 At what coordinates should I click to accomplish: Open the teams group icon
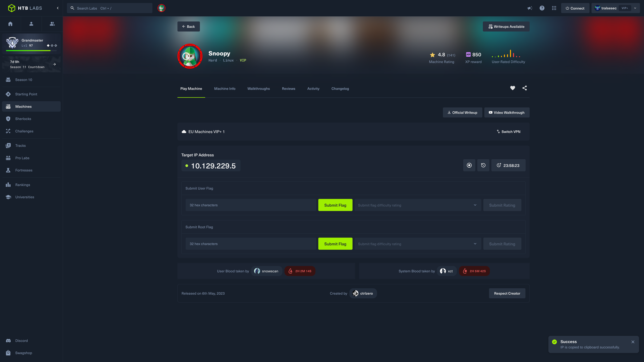click(52, 24)
